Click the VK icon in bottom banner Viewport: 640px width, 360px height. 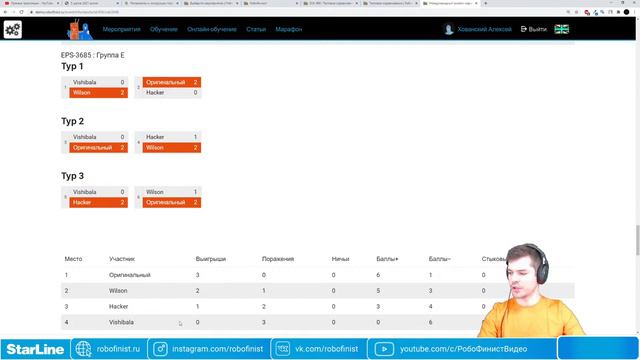[x=282, y=349]
